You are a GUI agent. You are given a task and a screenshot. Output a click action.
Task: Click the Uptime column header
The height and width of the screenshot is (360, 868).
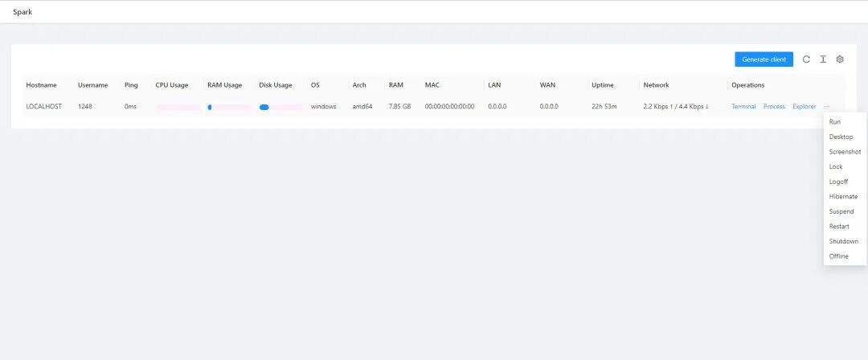click(x=602, y=85)
